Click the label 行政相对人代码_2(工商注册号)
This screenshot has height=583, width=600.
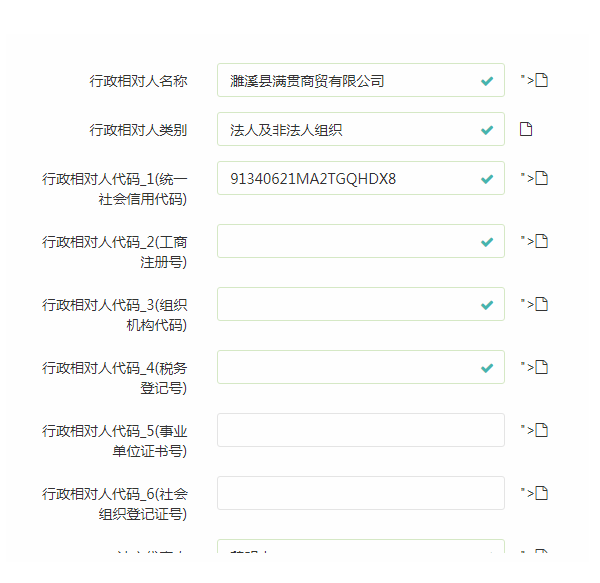click(115, 252)
